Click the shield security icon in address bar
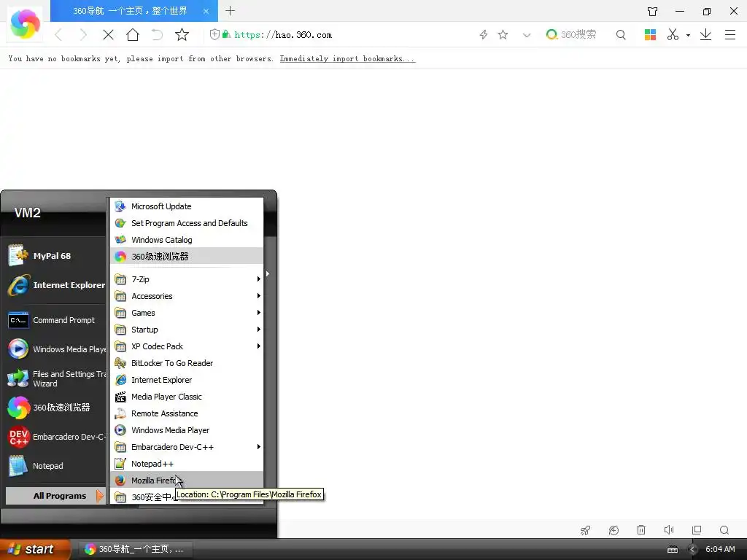 (215, 34)
